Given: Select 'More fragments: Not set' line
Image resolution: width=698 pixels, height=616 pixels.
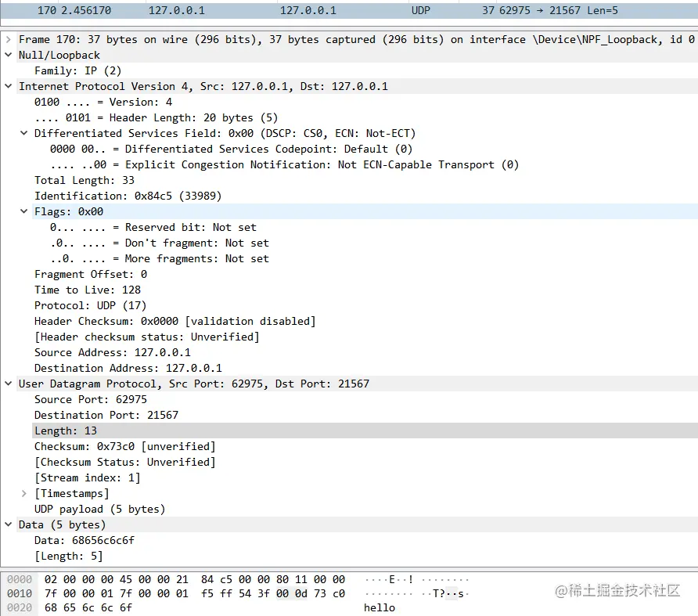Looking at the screenshot, I should pos(160,259).
